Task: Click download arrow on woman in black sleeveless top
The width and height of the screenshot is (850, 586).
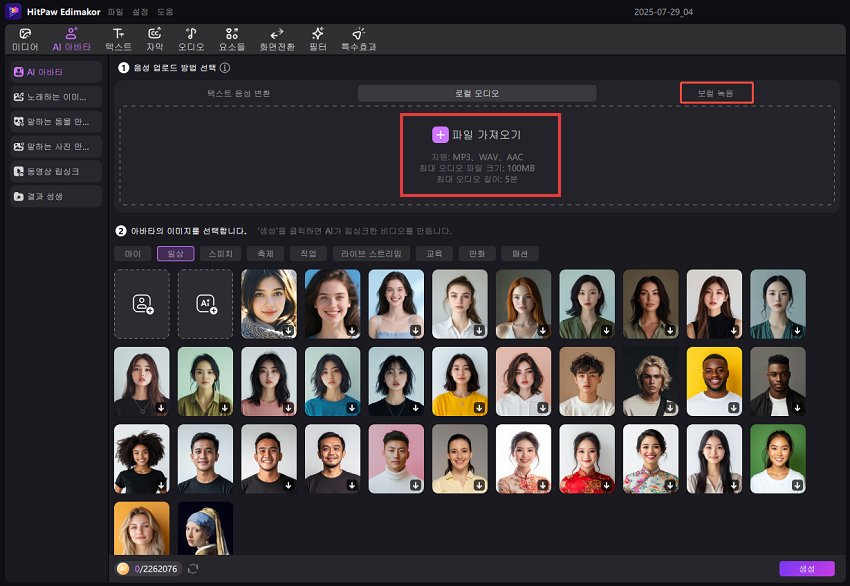Action: pos(733,330)
